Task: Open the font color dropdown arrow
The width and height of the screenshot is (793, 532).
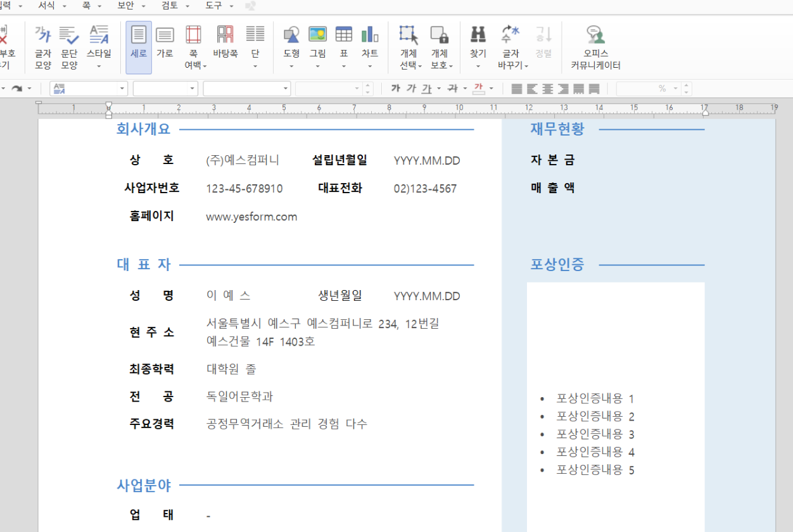Action: tap(490, 89)
